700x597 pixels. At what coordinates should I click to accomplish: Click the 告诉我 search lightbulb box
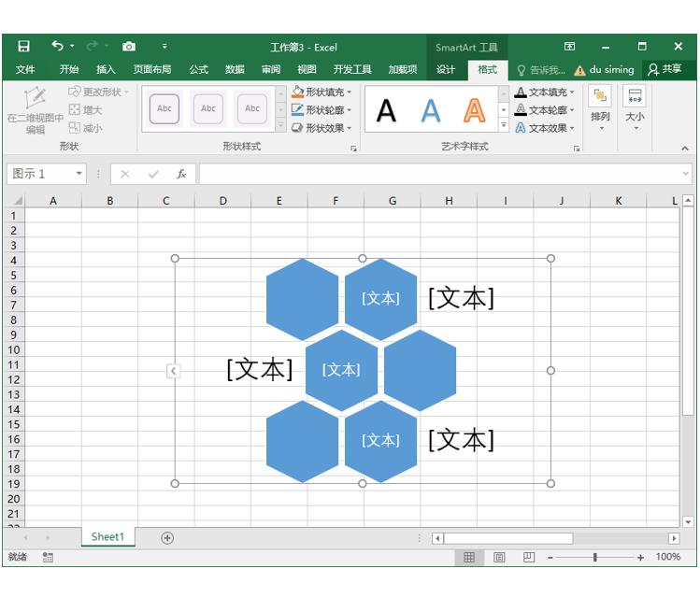tap(541, 70)
